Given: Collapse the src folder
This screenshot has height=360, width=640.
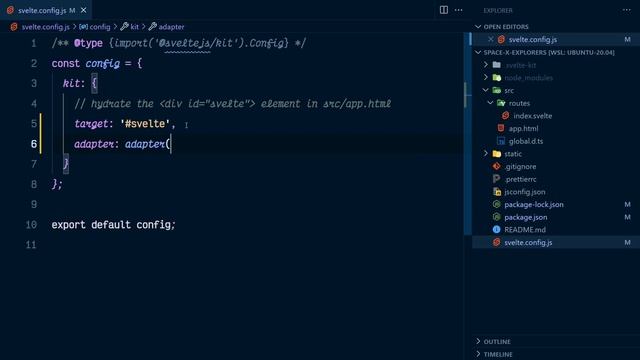Looking at the screenshot, I should [x=486, y=90].
